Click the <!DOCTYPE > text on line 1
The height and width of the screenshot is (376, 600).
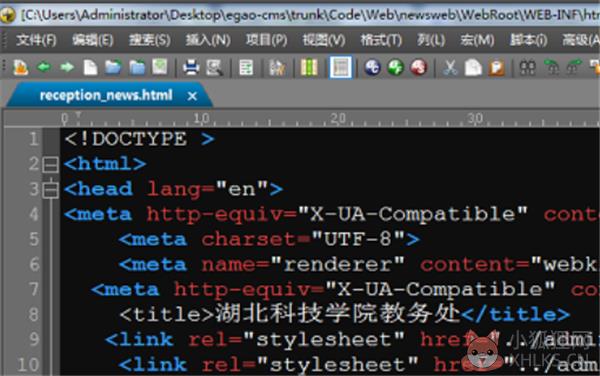click(x=139, y=139)
